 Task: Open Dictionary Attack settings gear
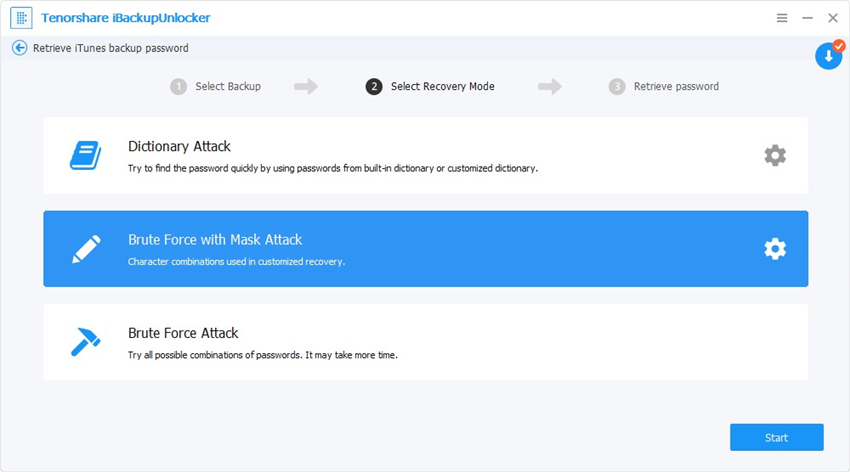pyautogui.click(x=775, y=156)
